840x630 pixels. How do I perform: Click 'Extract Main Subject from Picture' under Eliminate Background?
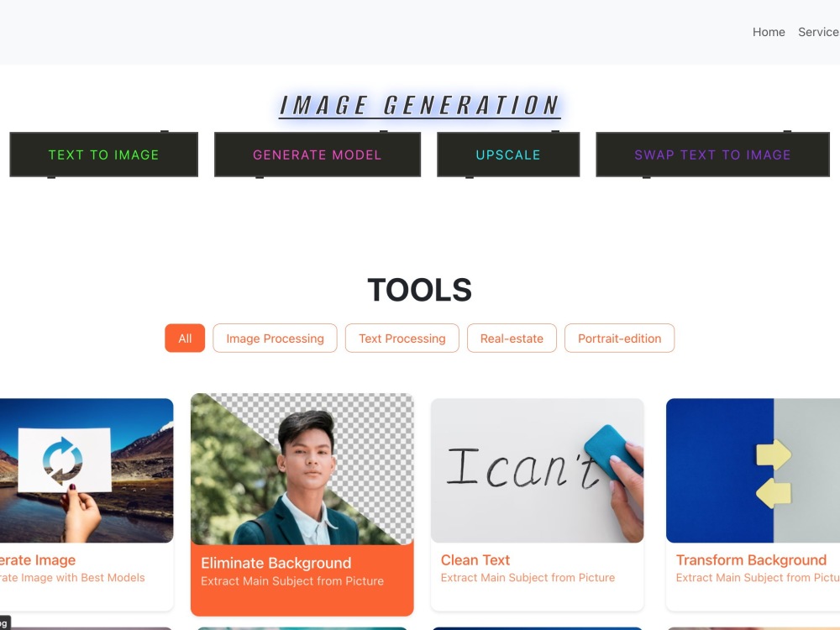click(292, 581)
